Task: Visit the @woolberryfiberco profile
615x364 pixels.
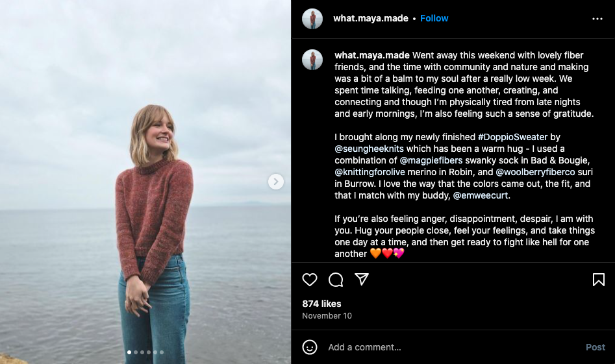Action: (x=535, y=172)
